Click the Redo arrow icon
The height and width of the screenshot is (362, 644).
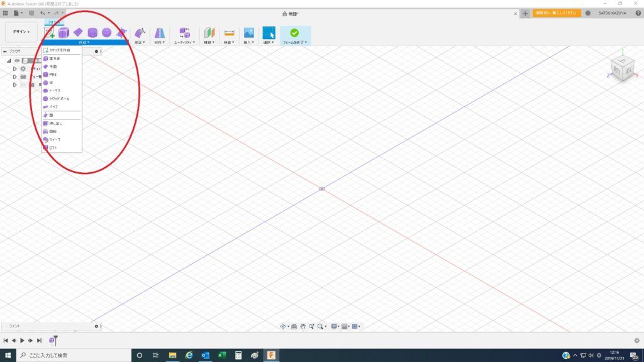pyautogui.click(x=56, y=13)
